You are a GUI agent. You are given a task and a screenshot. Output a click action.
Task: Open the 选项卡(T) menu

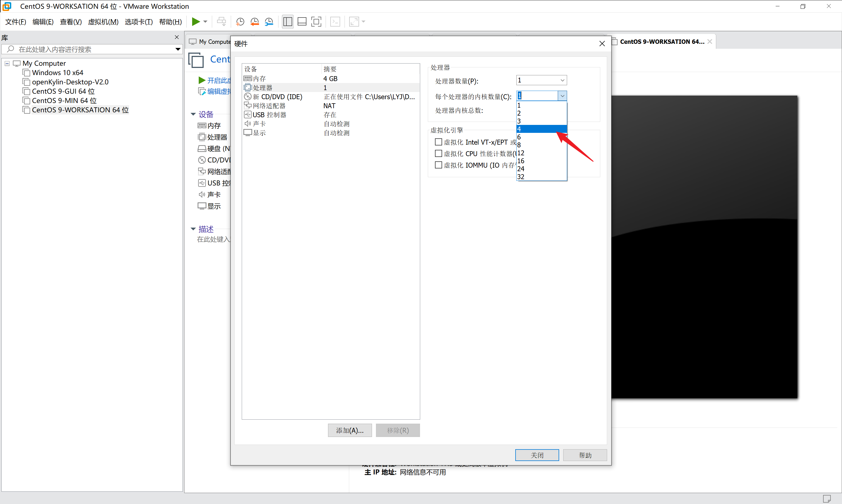tap(139, 22)
